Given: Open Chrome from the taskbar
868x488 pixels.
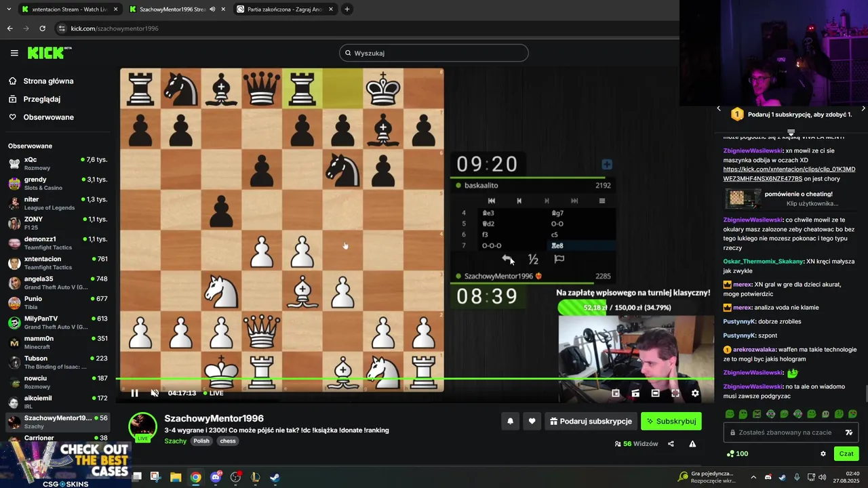Looking at the screenshot, I should tap(195, 477).
